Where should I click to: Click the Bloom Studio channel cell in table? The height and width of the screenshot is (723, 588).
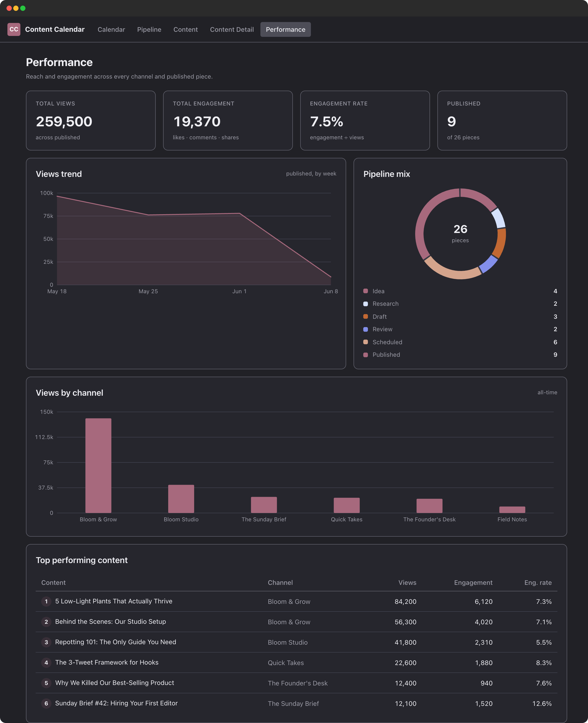(x=288, y=642)
